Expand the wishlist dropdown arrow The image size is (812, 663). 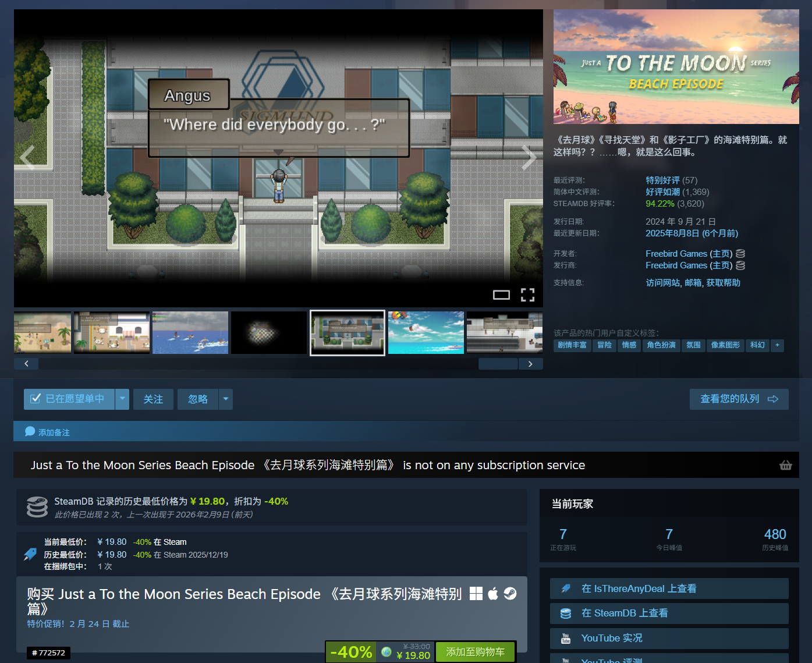pos(122,399)
